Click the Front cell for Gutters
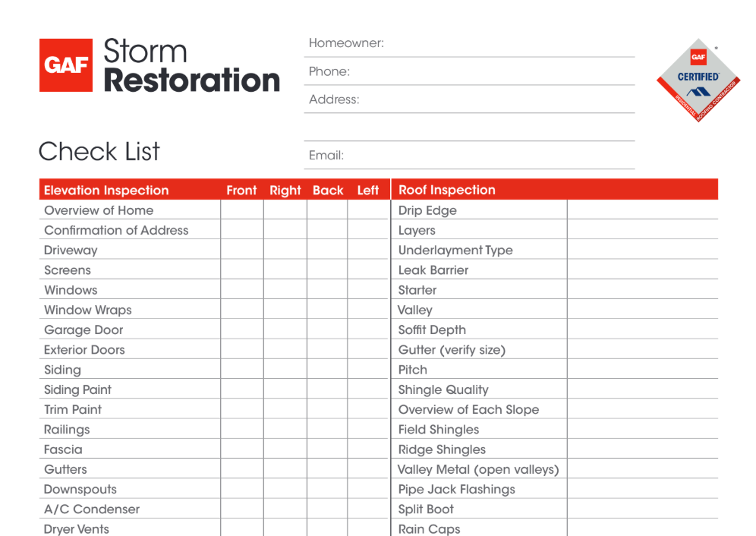 242,468
